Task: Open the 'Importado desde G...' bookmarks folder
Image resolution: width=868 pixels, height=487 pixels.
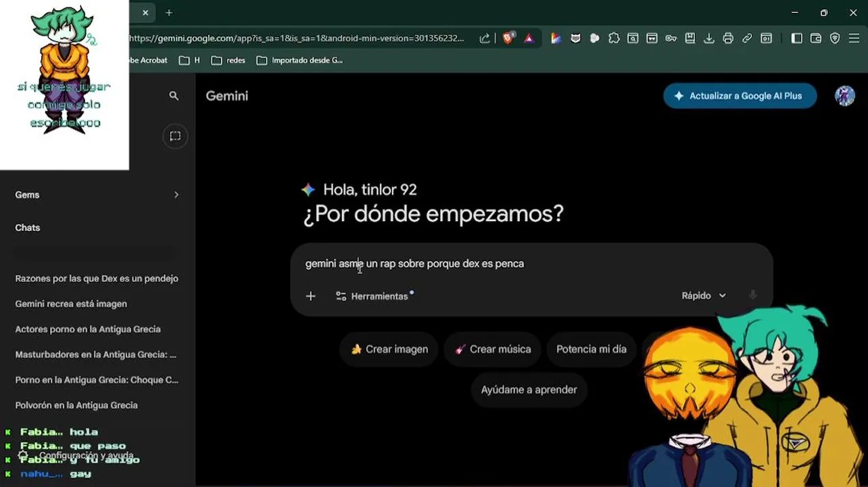Action: (x=299, y=60)
